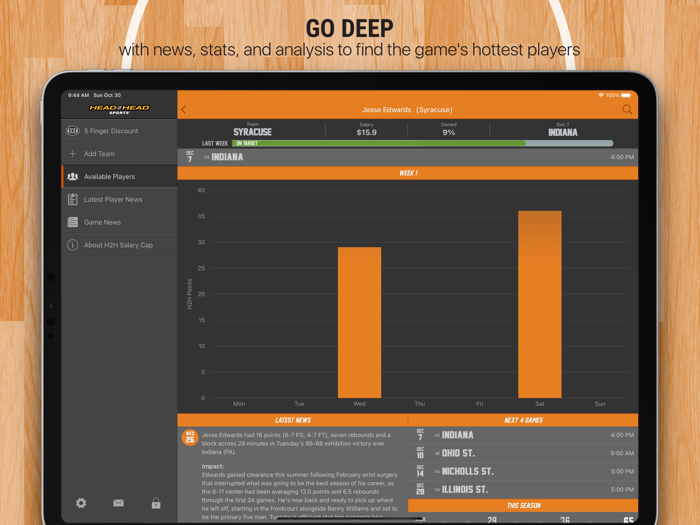
Task: Tap the $15.9 salary value
Action: [367, 133]
